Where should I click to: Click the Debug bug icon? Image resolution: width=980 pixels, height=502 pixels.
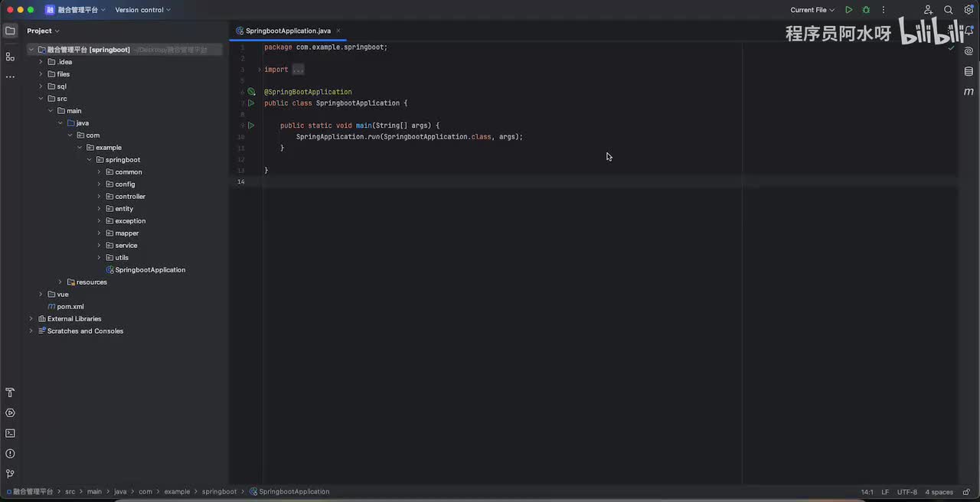[x=866, y=10]
